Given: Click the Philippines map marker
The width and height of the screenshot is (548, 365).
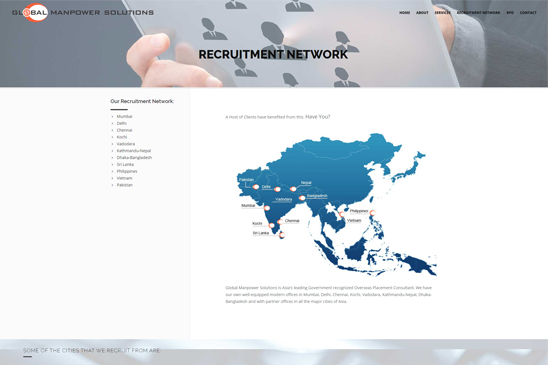Looking at the screenshot, I should click(x=373, y=213).
